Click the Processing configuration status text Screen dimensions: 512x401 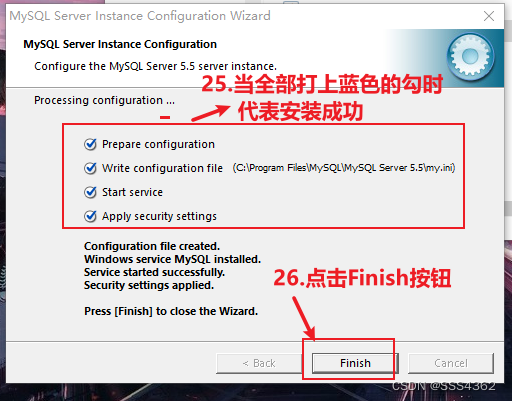104,100
